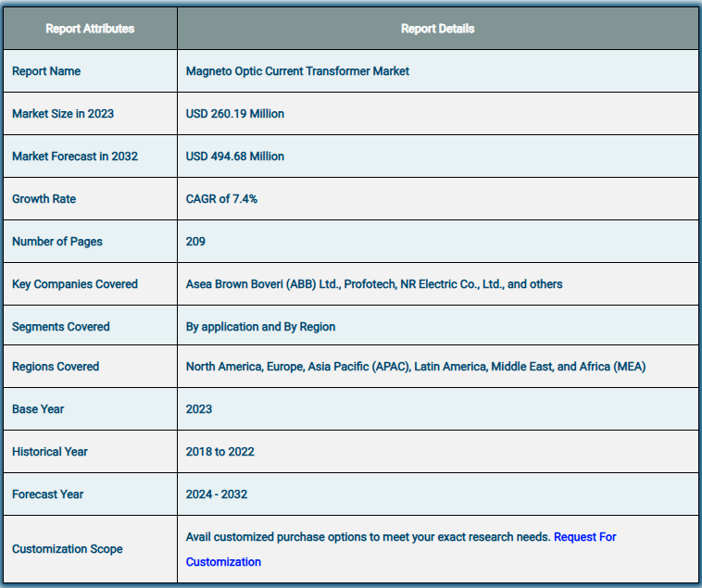Select the 'CAGR of 7.4%' value
Screen dimensions: 702x588
point(221,199)
